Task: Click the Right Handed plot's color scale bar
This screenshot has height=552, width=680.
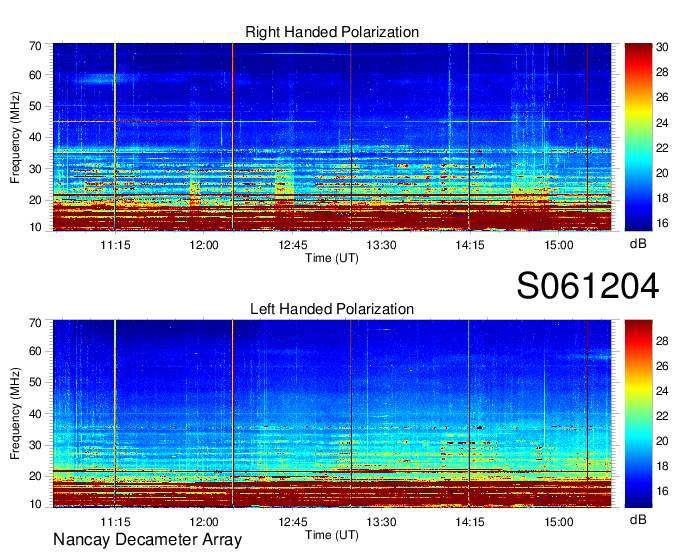Action: pyautogui.click(x=638, y=137)
